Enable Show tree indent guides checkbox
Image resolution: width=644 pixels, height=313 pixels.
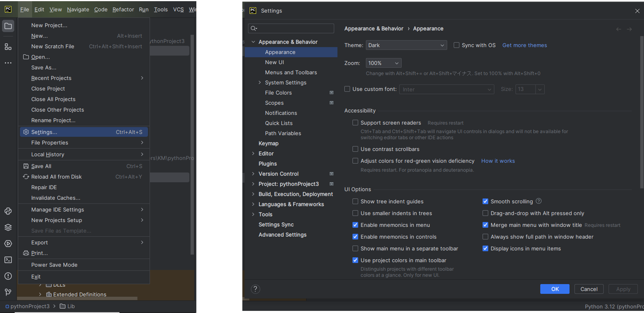coord(355,201)
